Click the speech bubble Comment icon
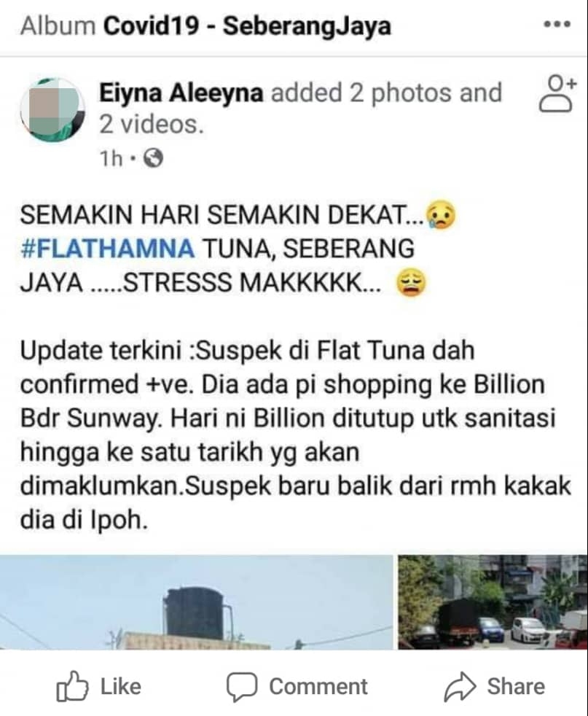The width and height of the screenshot is (588, 716). (242, 687)
